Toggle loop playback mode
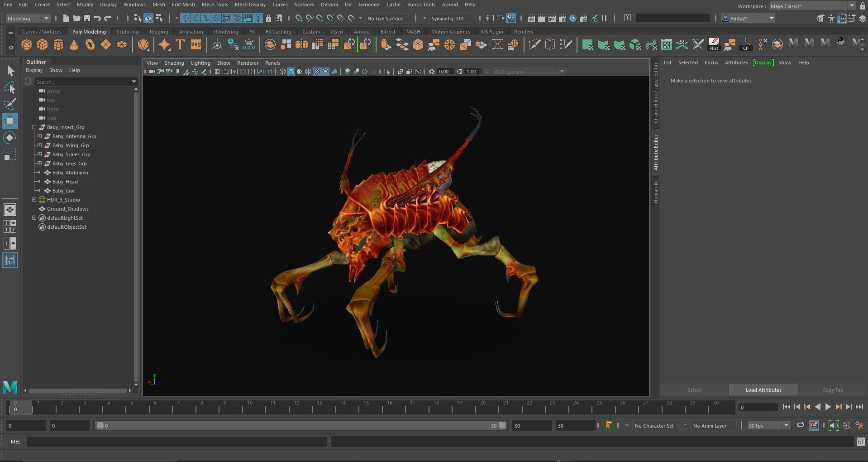Screen dimensions: 868x462 [800, 425]
